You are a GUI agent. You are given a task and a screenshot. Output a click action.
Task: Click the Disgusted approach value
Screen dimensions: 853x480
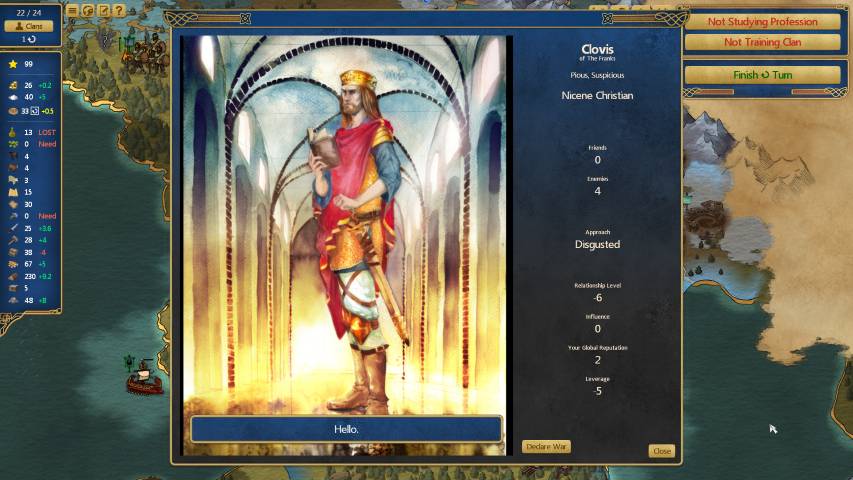(x=597, y=244)
